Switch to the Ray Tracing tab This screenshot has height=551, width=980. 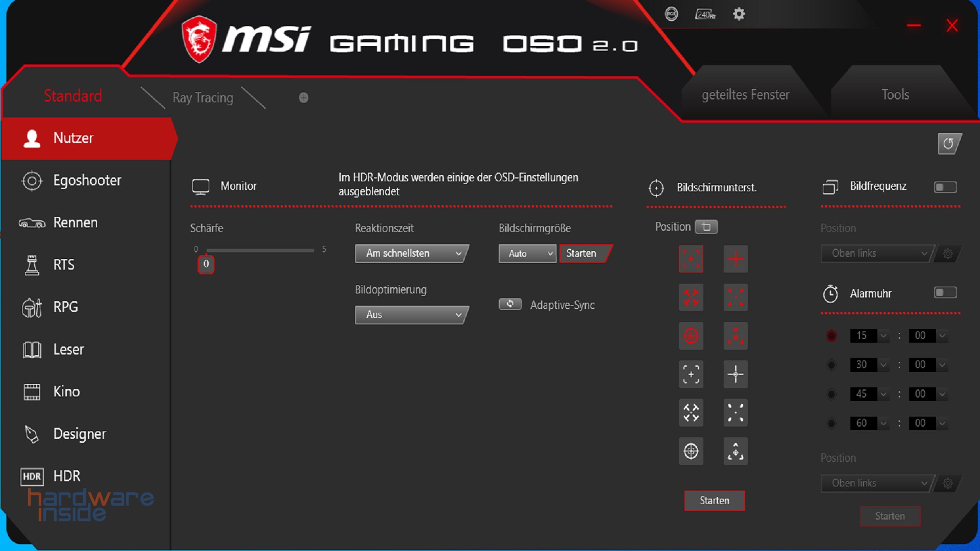click(203, 97)
